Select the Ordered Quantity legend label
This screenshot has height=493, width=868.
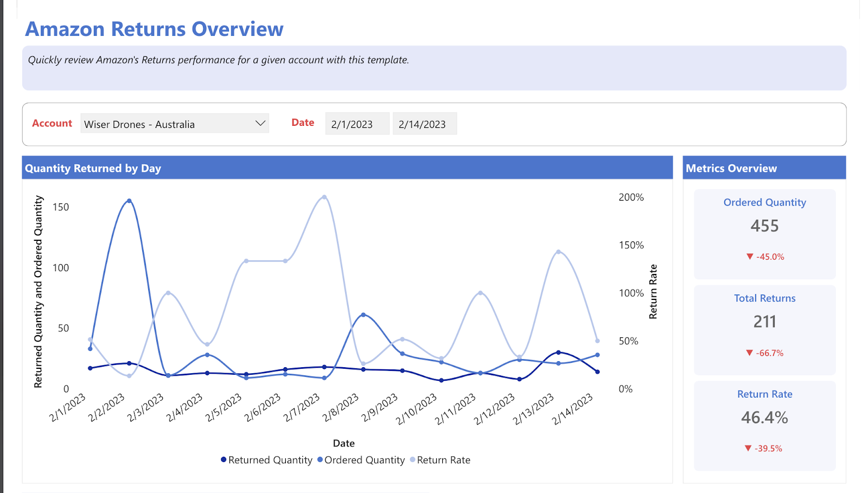coord(365,460)
